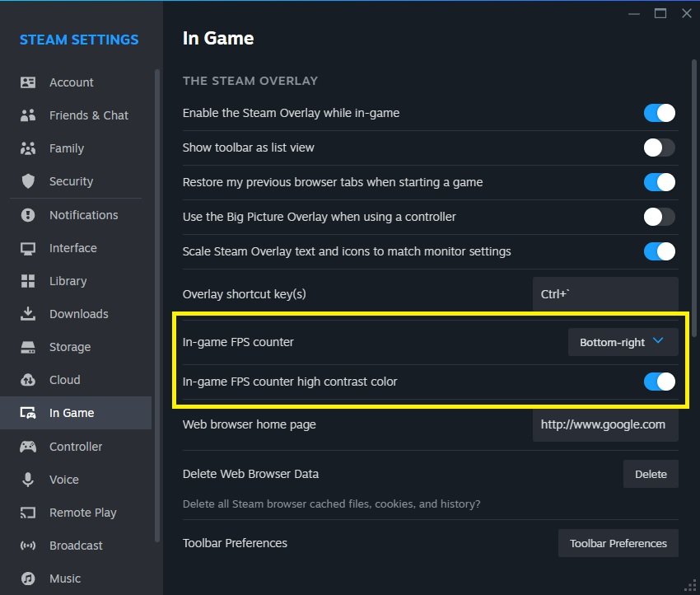Click the Overlay shortcut key field

605,294
